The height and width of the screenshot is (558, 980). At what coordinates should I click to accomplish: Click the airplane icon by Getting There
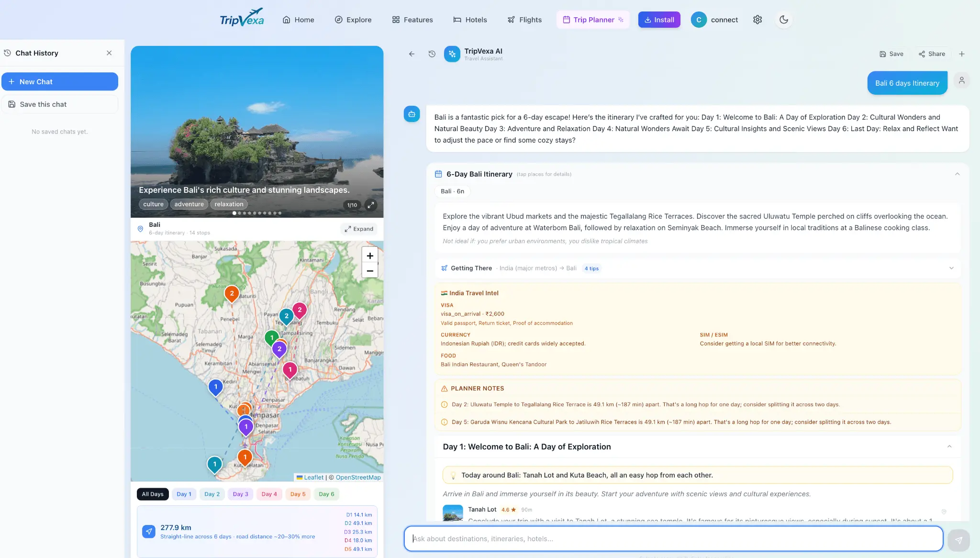click(445, 268)
